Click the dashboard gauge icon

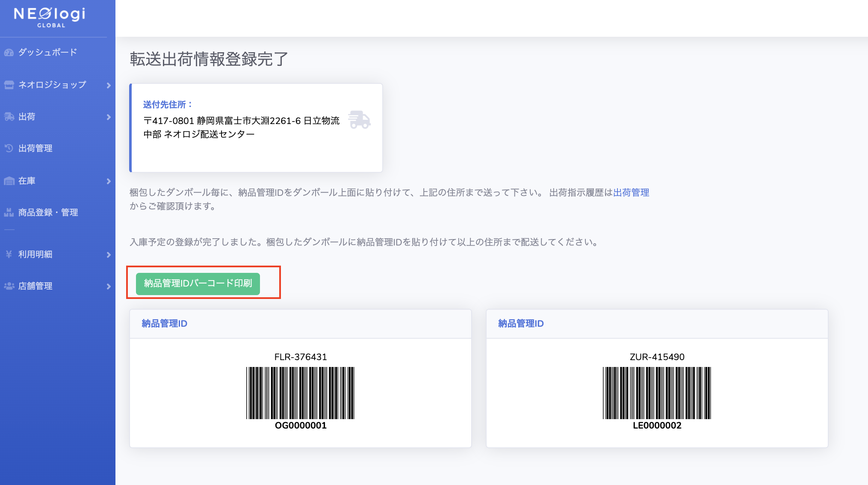point(9,53)
